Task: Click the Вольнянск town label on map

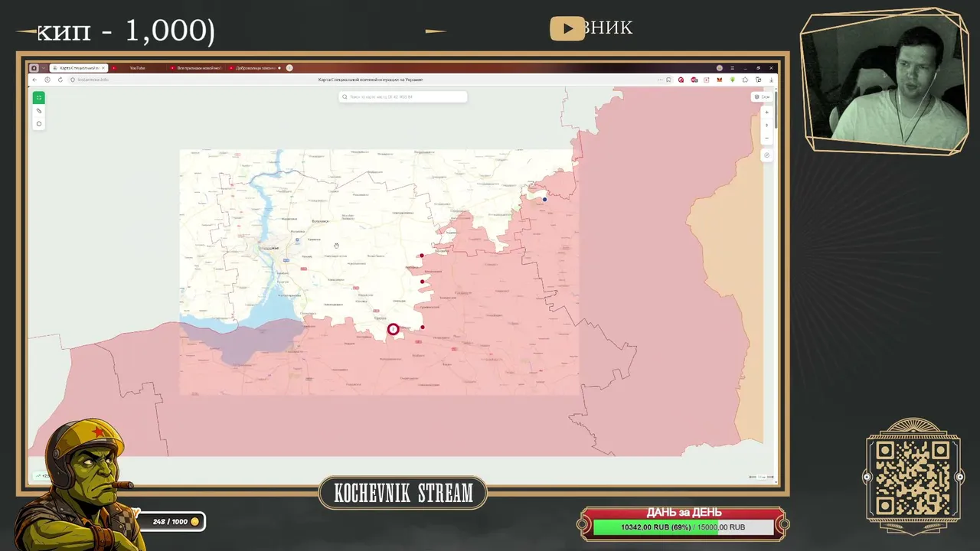Action: [x=320, y=221]
